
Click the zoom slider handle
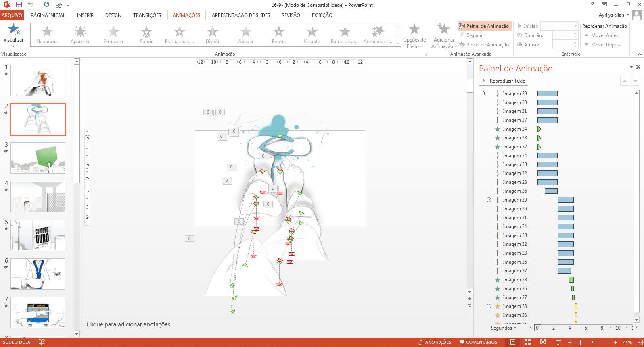(x=581, y=342)
